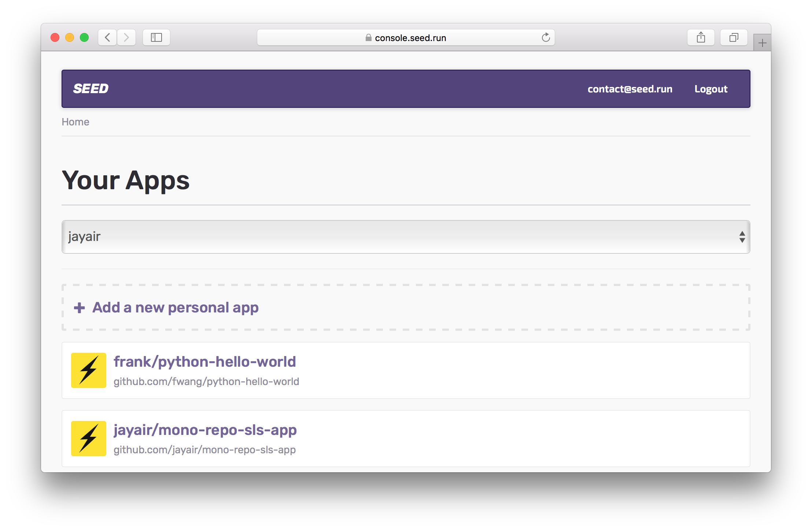Click lightning icon for frank/python-hello-world app
Image resolution: width=812 pixels, height=531 pixels.
click(88, 370)
